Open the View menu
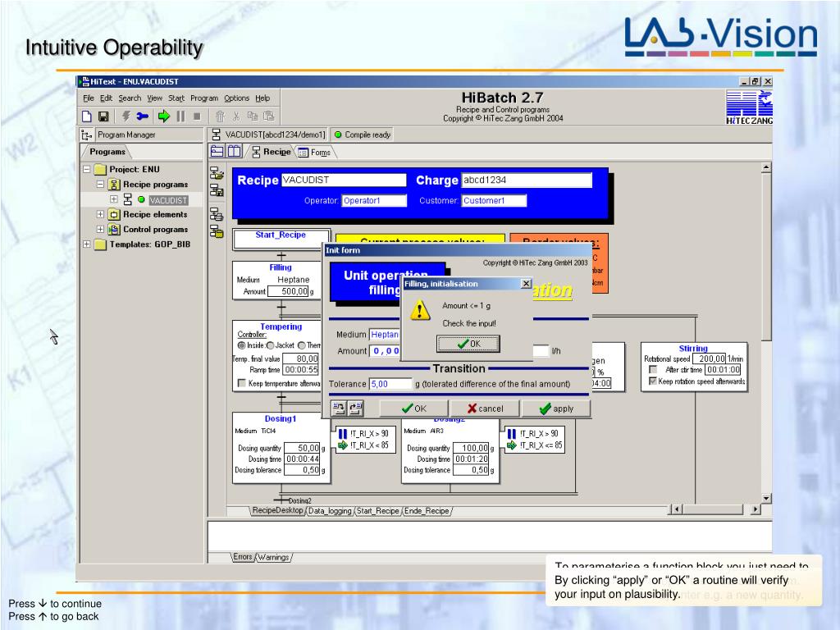 155,98
